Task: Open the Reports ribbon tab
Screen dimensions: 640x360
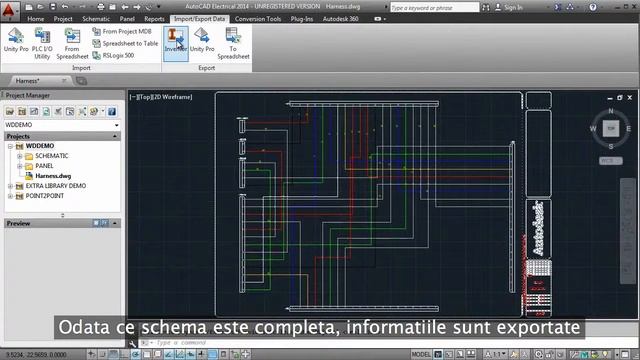Action: [x=154, y=19]
